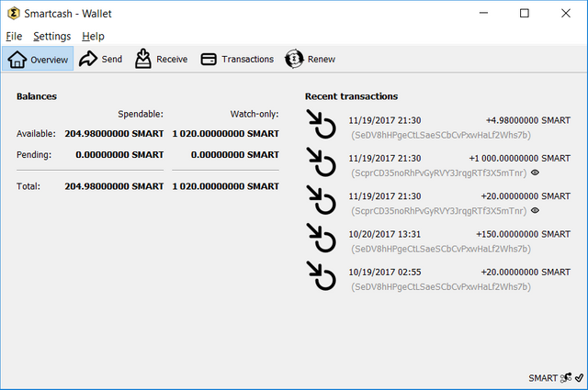
Task: Maximize the Smartcash Wallet window
Action: point(525,13)
